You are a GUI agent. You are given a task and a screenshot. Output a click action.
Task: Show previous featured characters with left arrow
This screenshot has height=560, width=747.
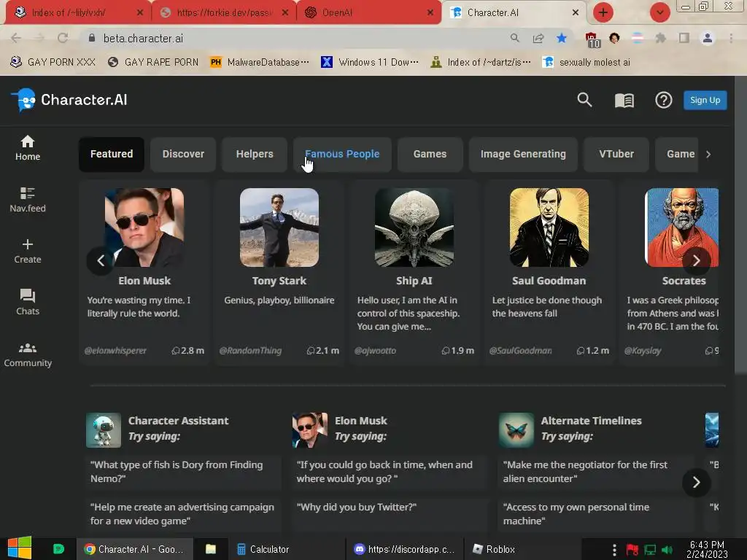pos(101,260)
